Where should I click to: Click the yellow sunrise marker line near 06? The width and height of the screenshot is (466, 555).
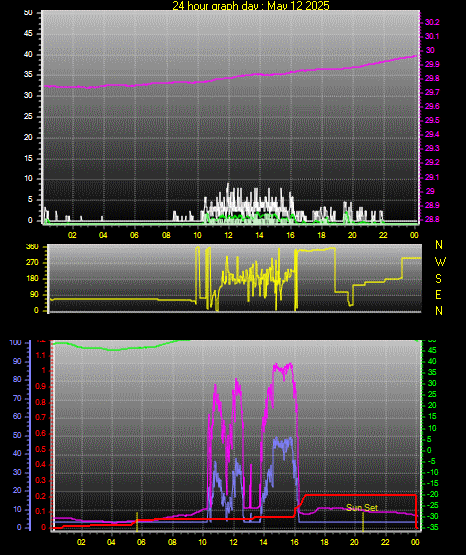point(137,522)
